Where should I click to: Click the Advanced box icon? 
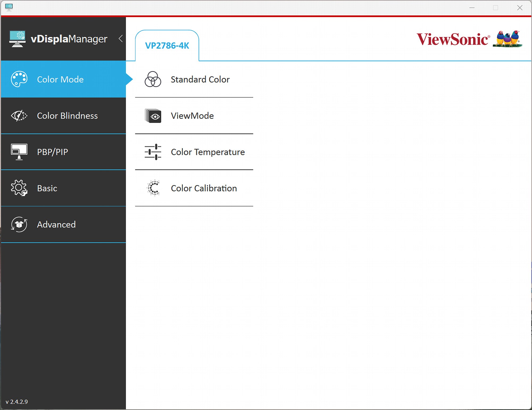[x=19, y=225]
